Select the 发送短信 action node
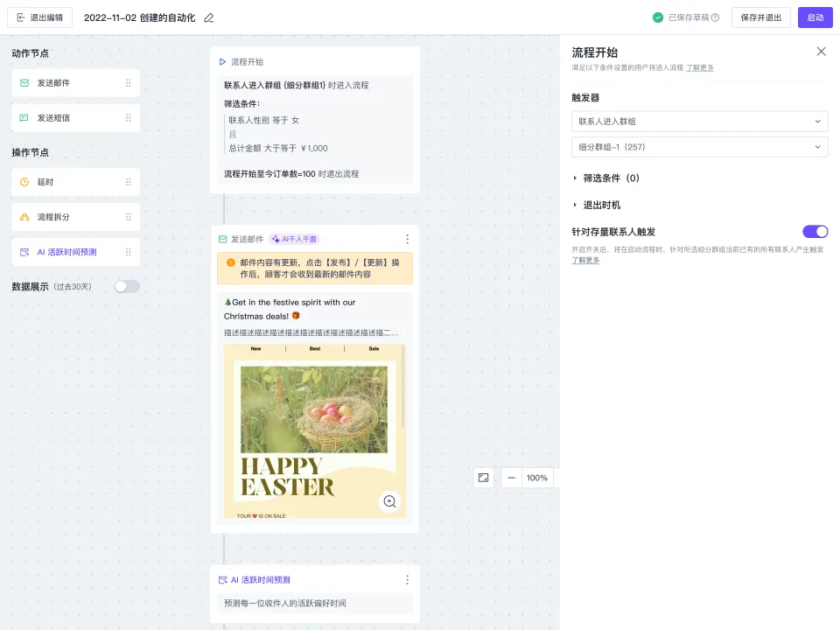The image size is (840, 630). coord(74,117)
